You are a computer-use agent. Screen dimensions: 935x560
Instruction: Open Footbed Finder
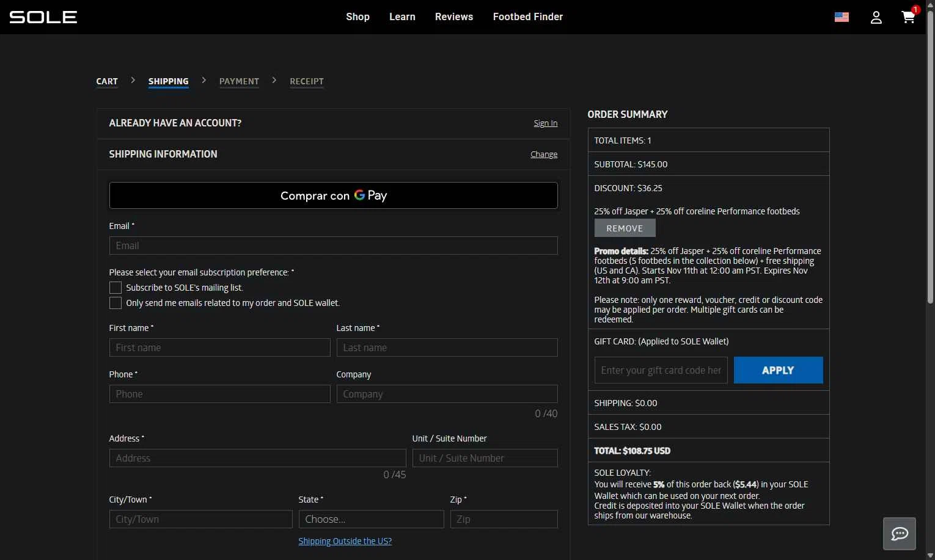click(x=528, y=17)
